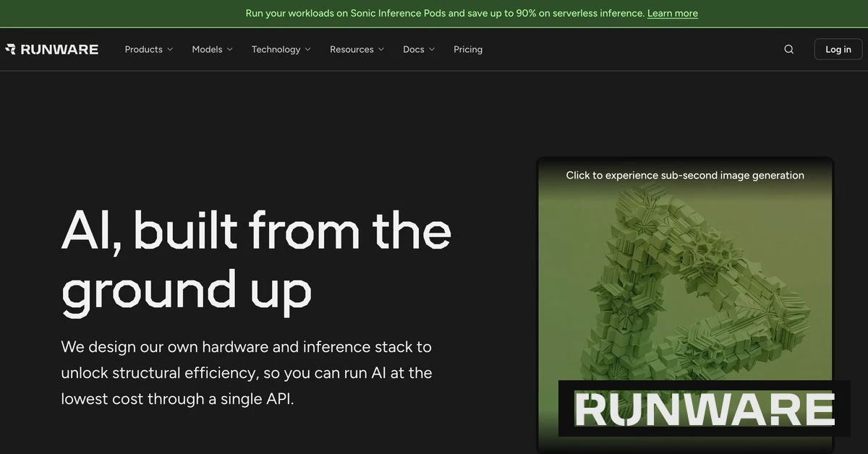868x454 pixels.
Task: Click the hardware and inference stack paragraph
Action: click(247, 373)
